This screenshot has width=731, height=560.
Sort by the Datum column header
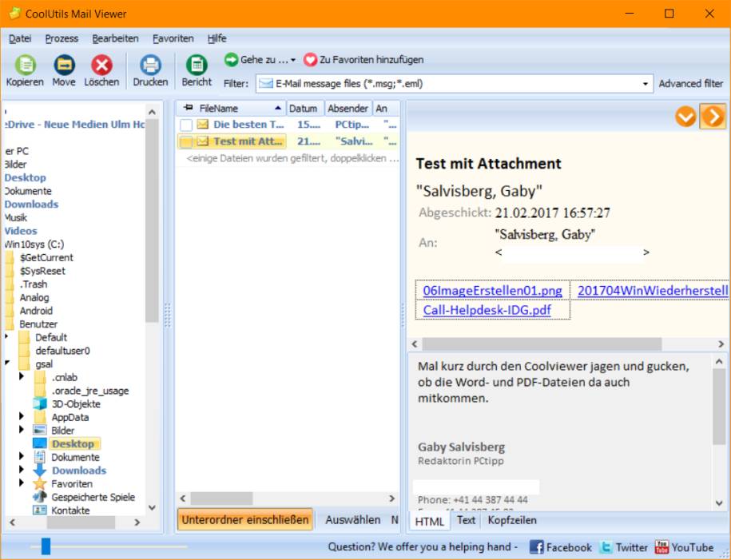pos(305,108)
